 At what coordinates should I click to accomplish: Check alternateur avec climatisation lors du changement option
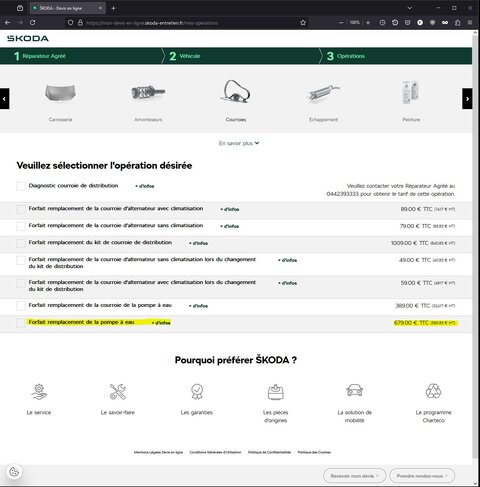pyautogui.click(x=21, y=283)
